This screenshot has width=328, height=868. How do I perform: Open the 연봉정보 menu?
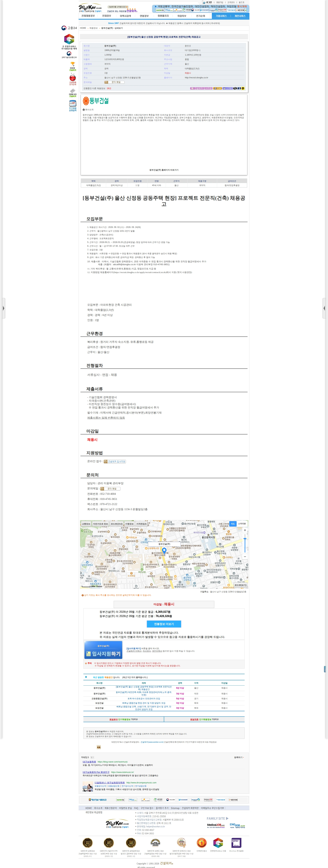click(144, 16)
